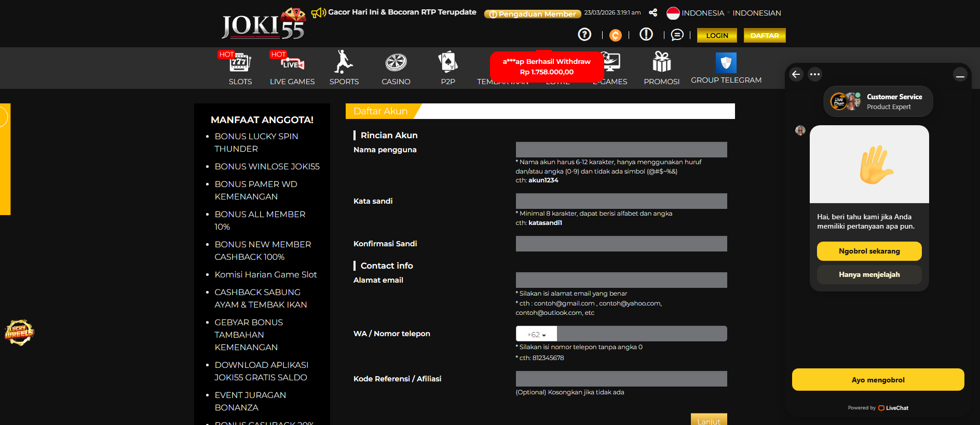
Task: Click the megaphone announcement icon
Action: point(318,12)
